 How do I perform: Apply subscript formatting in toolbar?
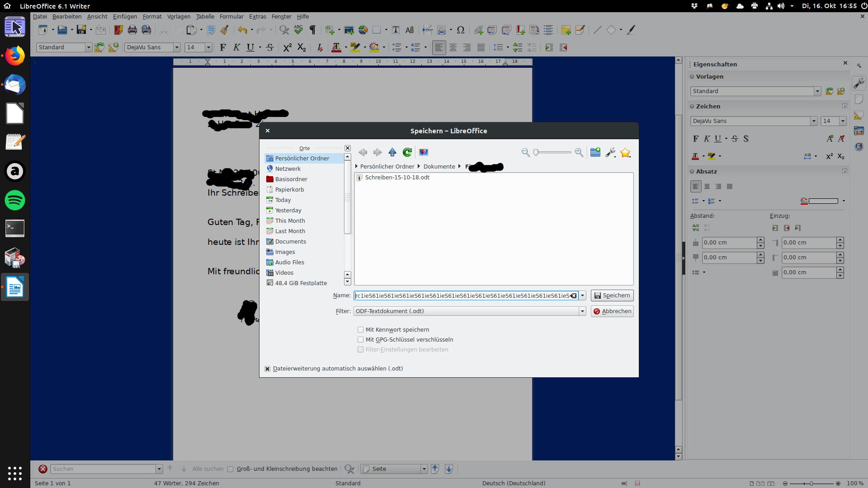tap(302, 47)
